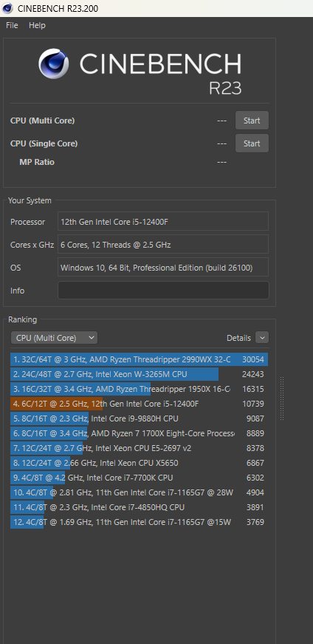Click the Details label in Ranking

click(x=238, y=338)
